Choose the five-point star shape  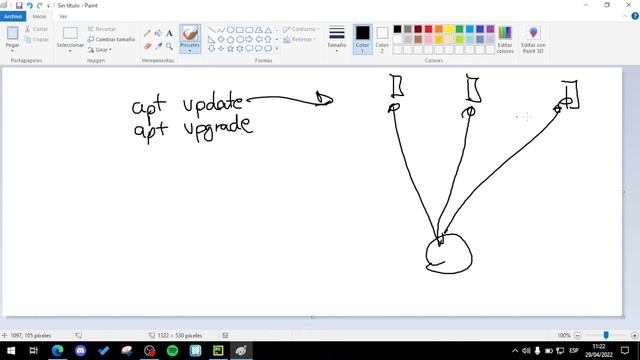[x=230, y=49]
